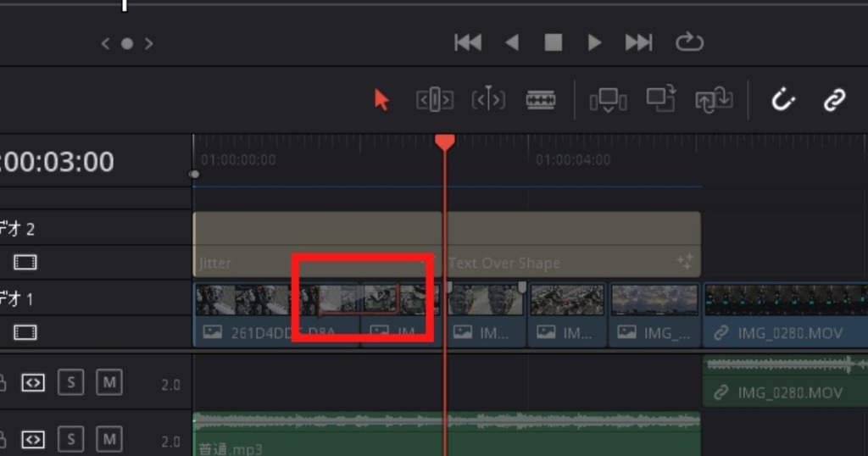
Task: Stop playback
Action: point(553,42)
